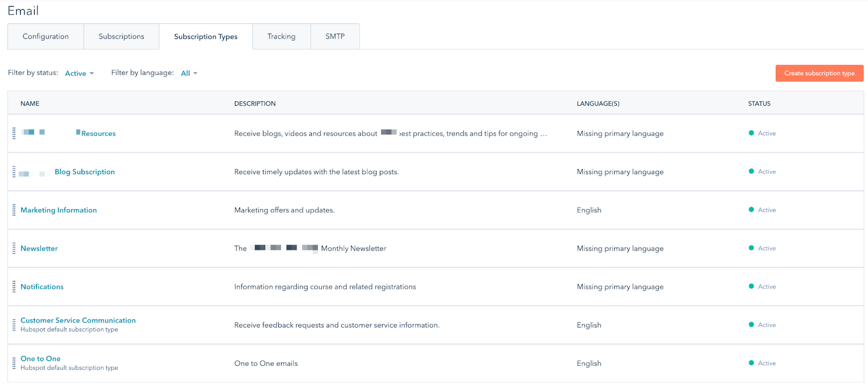Open the One to One subscription type
Screen dimensions: 868x387
click(41, 359)
